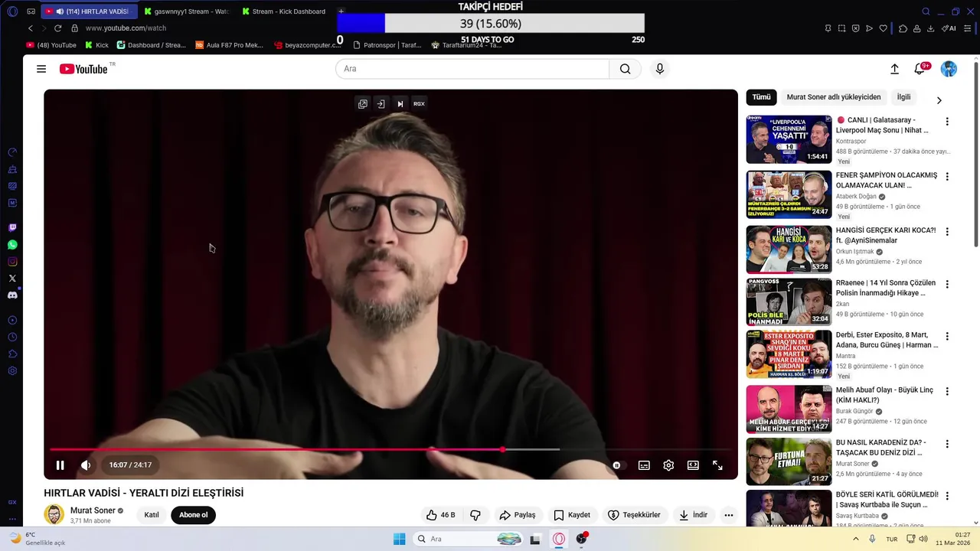Open the Galatasaray Liverpool Maç Sonu thumbnail
980x551 pixels.
pyautogui.click(x=789, y=139)
